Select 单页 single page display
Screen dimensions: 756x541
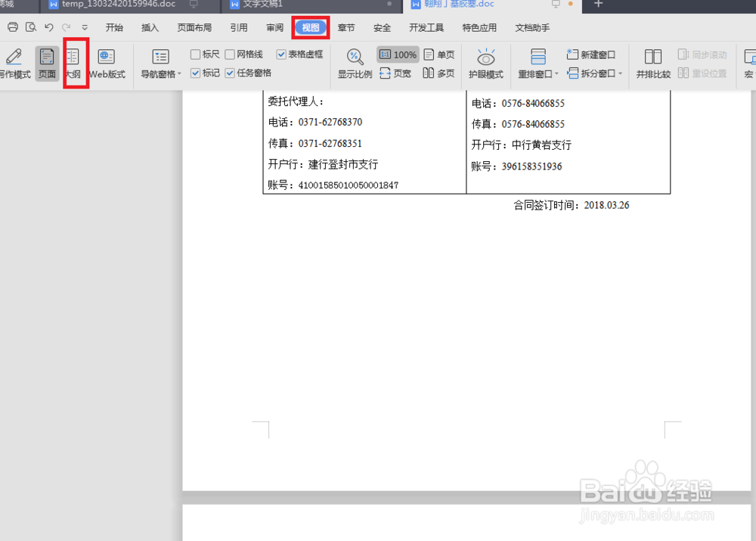[438, 54]
